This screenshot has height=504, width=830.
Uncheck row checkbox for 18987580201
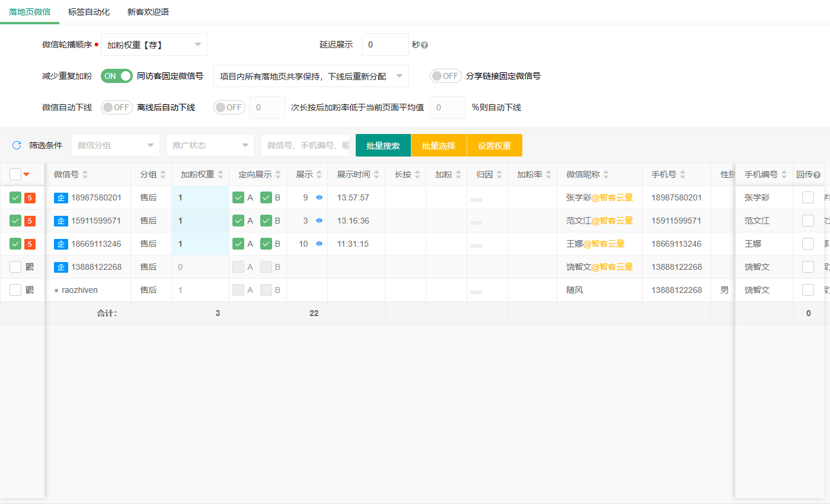pyautogui.click(x=15, y=197)
